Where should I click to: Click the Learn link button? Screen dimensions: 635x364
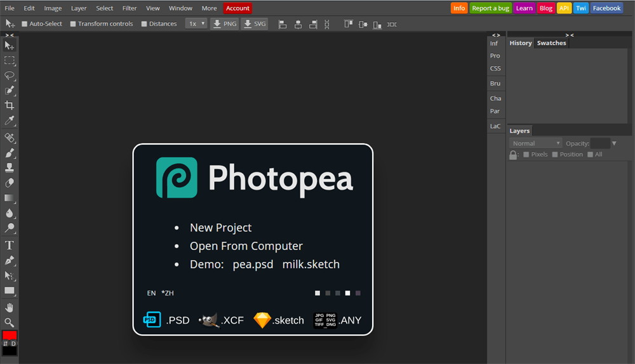click(x=524, y=8)
